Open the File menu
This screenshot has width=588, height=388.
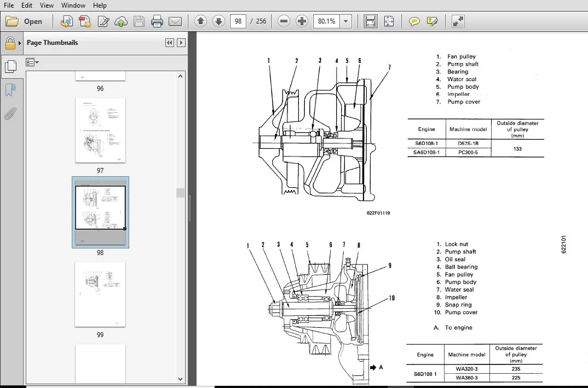pyautogui.click(x=9, y=5)
